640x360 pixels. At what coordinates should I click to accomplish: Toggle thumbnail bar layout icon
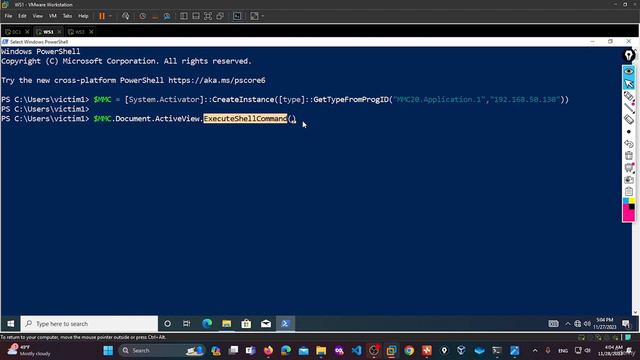pyautogui.click(x=196, y=16)
